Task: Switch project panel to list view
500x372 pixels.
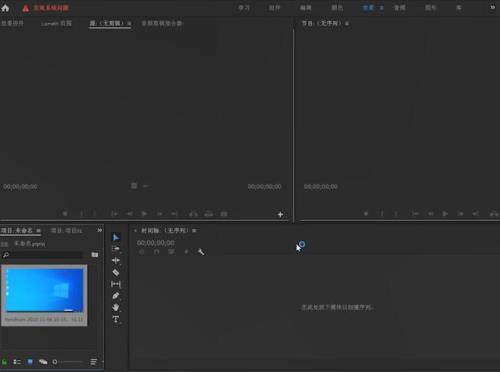Action: tap(17, 362)
